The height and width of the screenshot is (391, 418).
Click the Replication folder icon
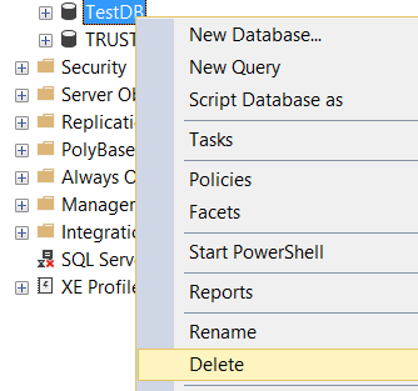pyautogui.click(x=46, y=121)
